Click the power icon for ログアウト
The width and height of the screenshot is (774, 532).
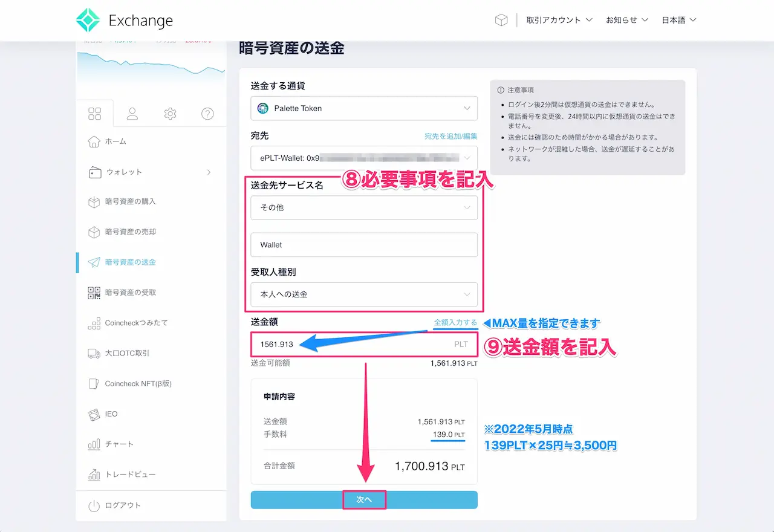point(94,505)
